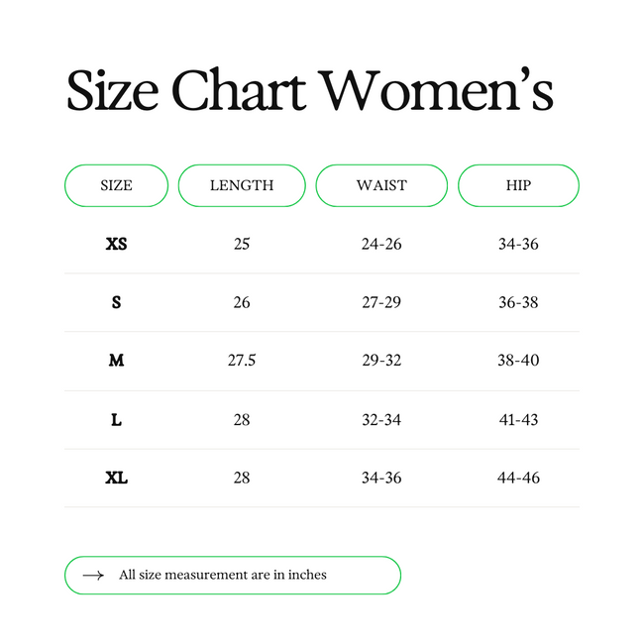
Task: Select the 44-46 hip value
Action: pos(518,478)
